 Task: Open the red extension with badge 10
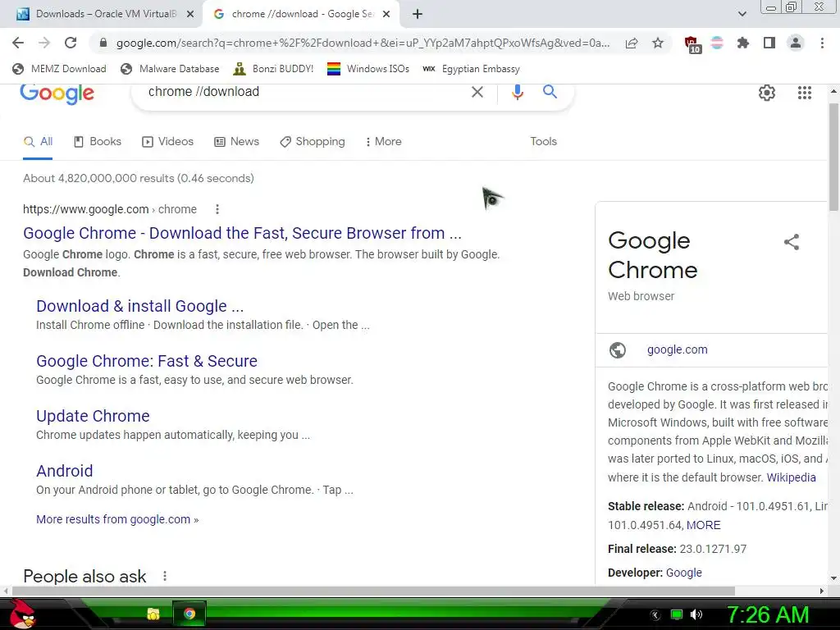pyautogui.click(x=692, y=44)
